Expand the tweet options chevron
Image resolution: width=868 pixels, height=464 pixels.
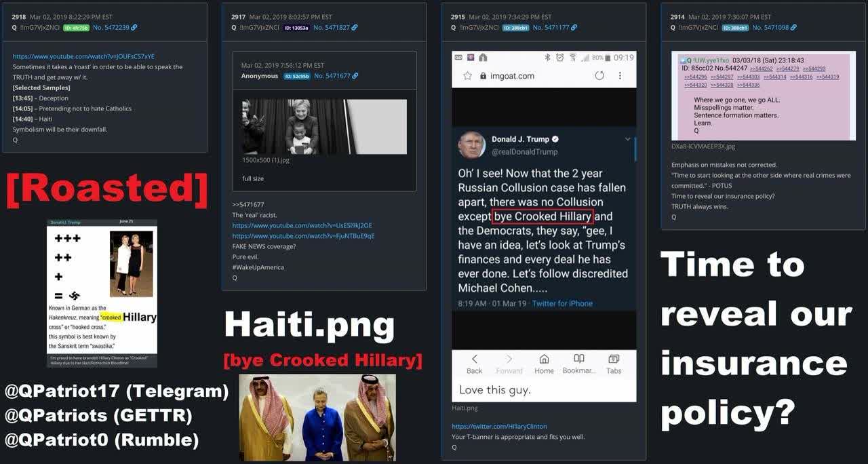click(628, 139)
